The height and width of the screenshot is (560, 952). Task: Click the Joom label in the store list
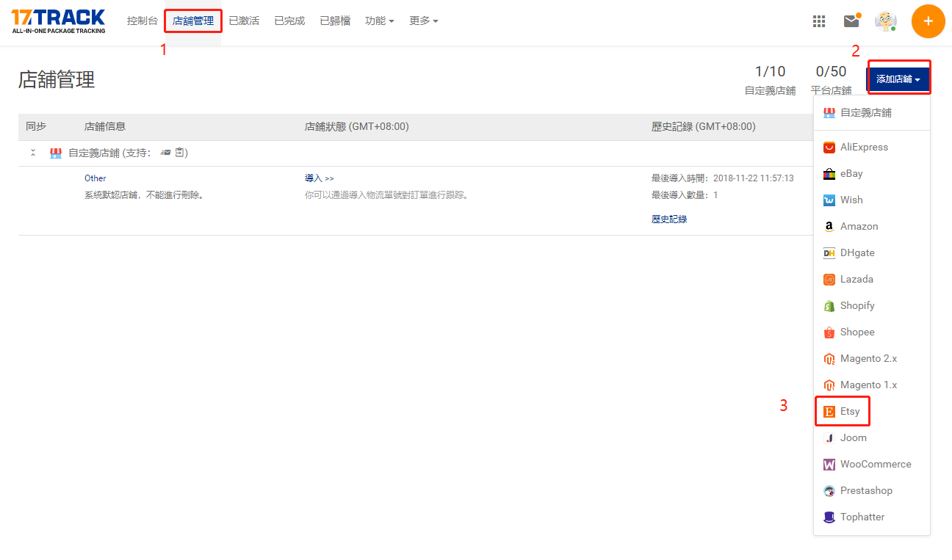854,437
